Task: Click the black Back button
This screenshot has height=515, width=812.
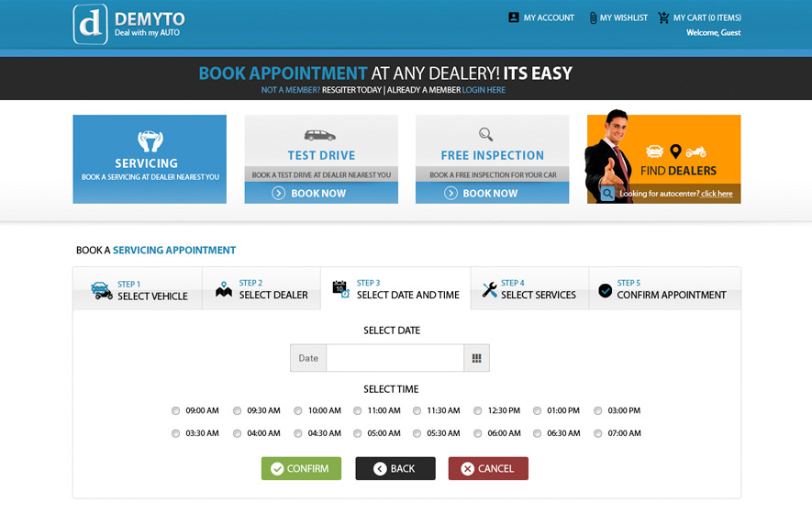Action: click(x=395, y=469)
